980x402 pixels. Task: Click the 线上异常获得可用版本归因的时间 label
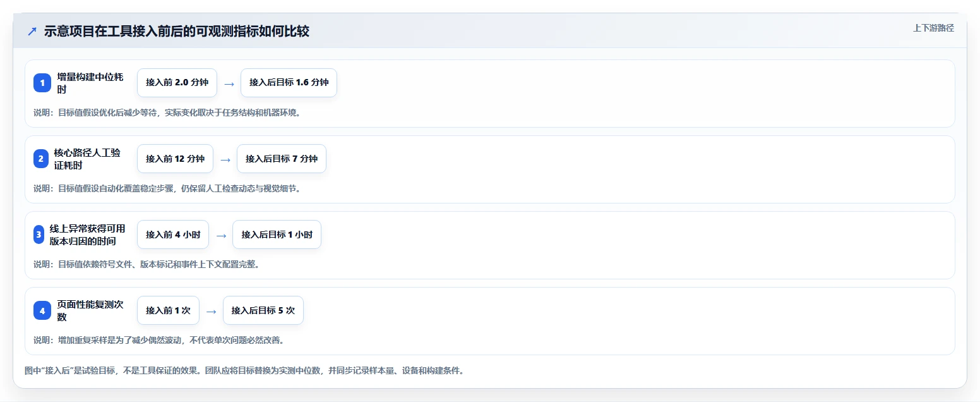coord(88,234)
